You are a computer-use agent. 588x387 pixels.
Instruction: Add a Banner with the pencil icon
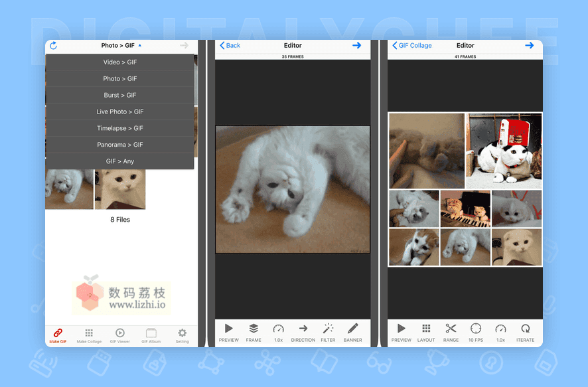353,333
